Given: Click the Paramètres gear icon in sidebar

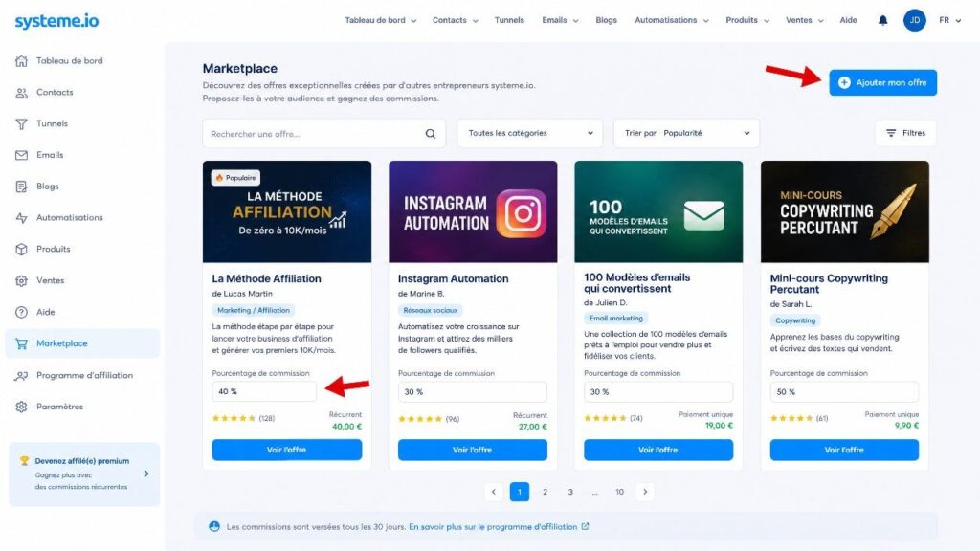Looking at the screenshot, I should 21,407.
